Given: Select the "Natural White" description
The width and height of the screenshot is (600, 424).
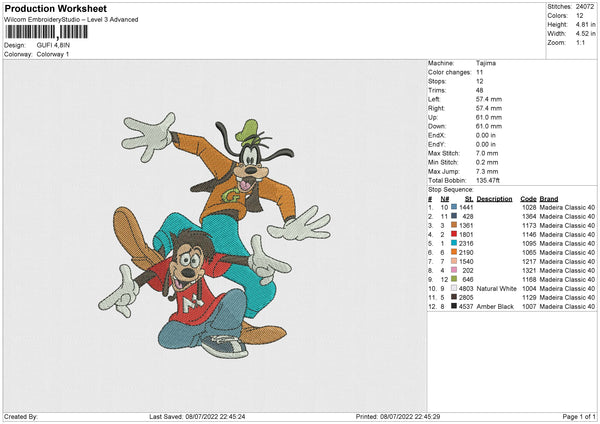Looking at the screenshot, I should 497,289.
